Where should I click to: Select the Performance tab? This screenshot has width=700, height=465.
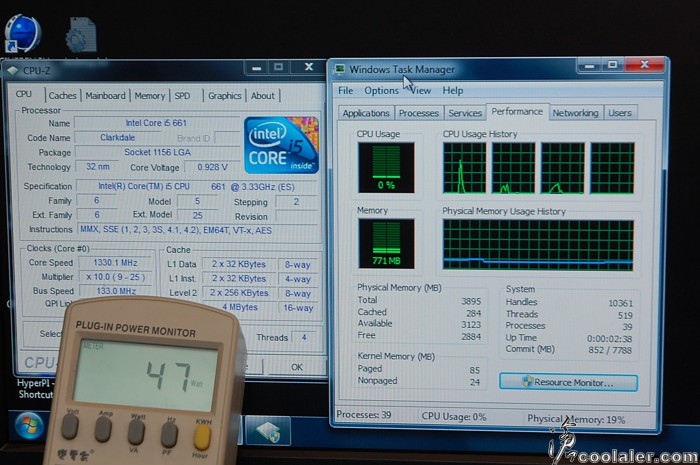517,112
